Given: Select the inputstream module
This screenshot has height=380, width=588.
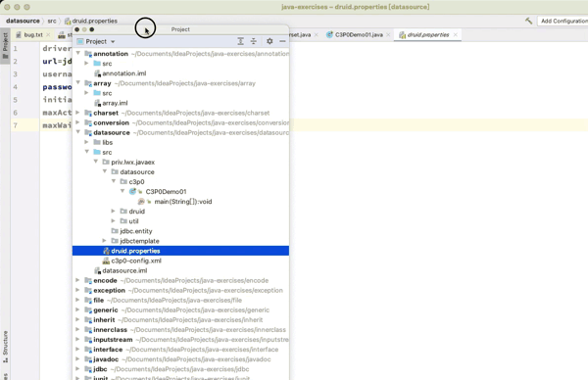Looking at the screenshot, I should 113,339.
